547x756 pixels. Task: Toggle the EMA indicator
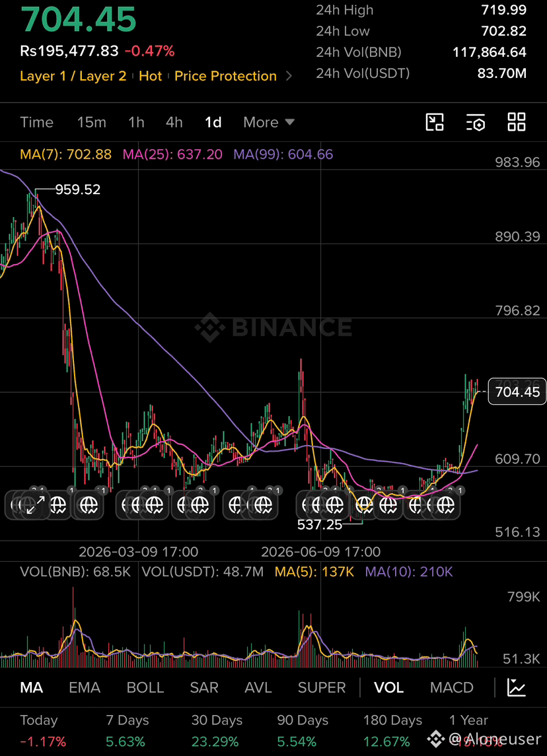pos(85,687)
